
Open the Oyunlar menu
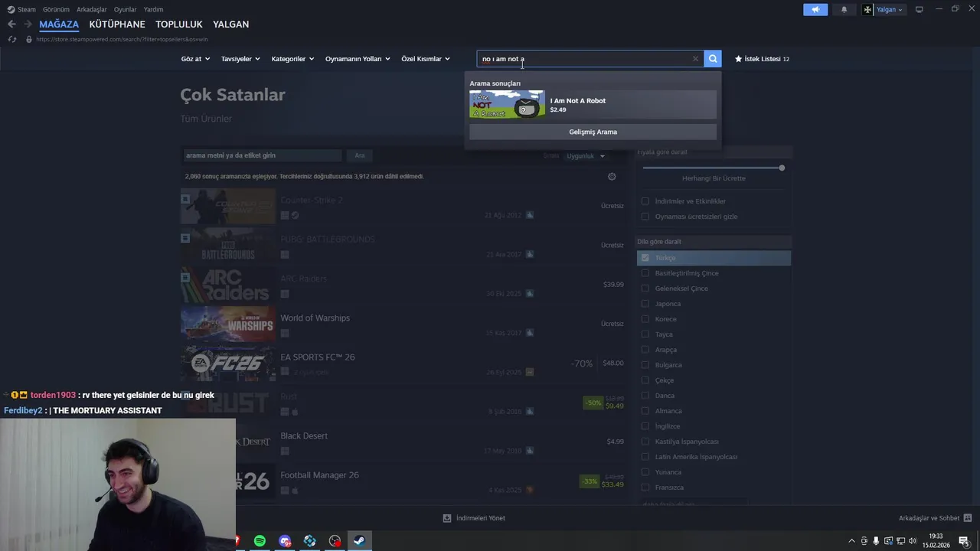(126, 9)
